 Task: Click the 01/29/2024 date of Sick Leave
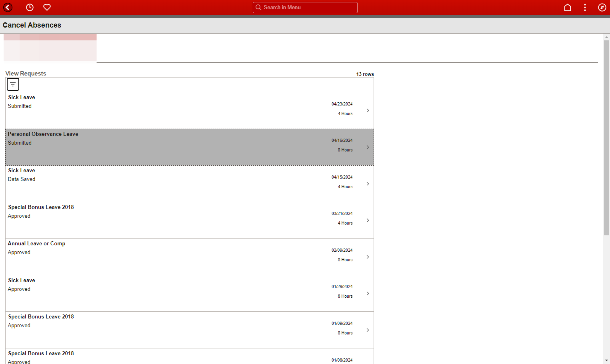(342, 286)
